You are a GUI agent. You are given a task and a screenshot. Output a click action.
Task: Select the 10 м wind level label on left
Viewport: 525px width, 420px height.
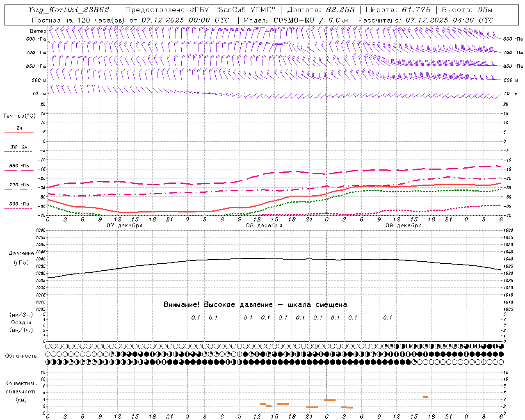pyautogui.click(x=39, y=94)
